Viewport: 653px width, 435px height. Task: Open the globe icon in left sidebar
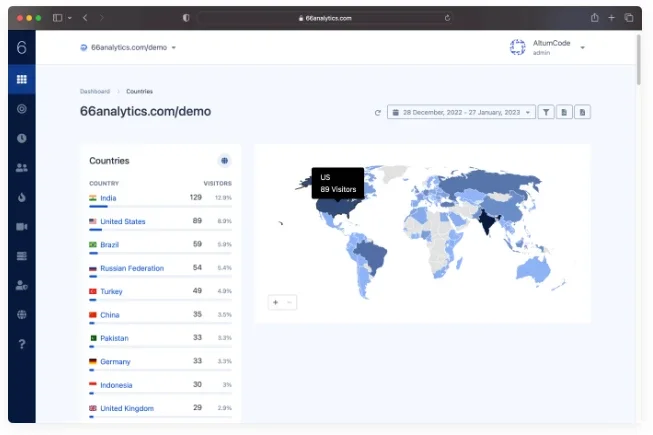point(22,314)
